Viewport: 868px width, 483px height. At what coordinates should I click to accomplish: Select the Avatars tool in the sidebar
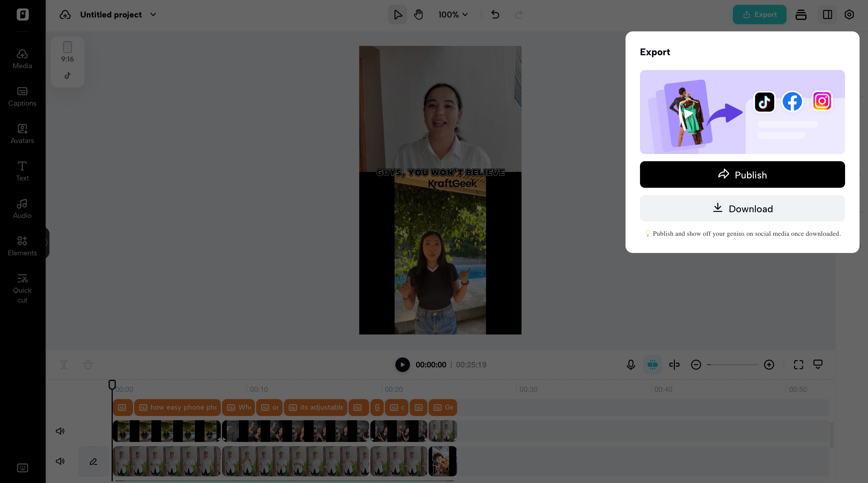(x=22, y=133)
